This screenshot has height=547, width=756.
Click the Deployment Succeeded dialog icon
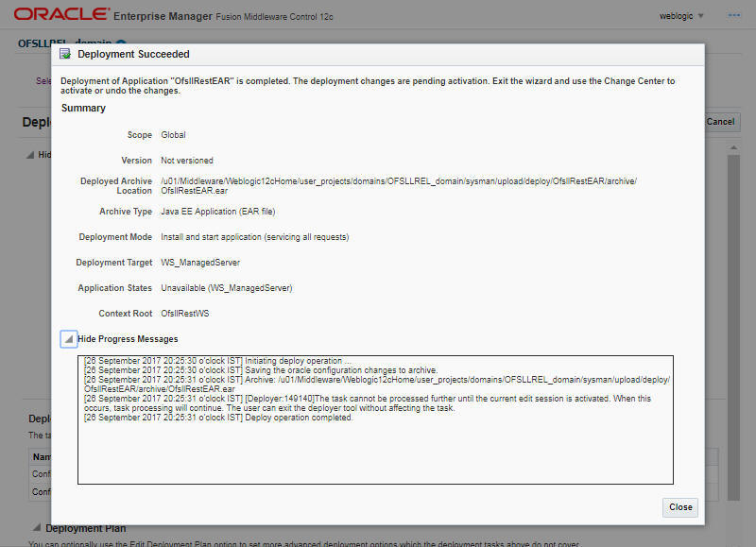pyautogui.click(x=65, y=54)
